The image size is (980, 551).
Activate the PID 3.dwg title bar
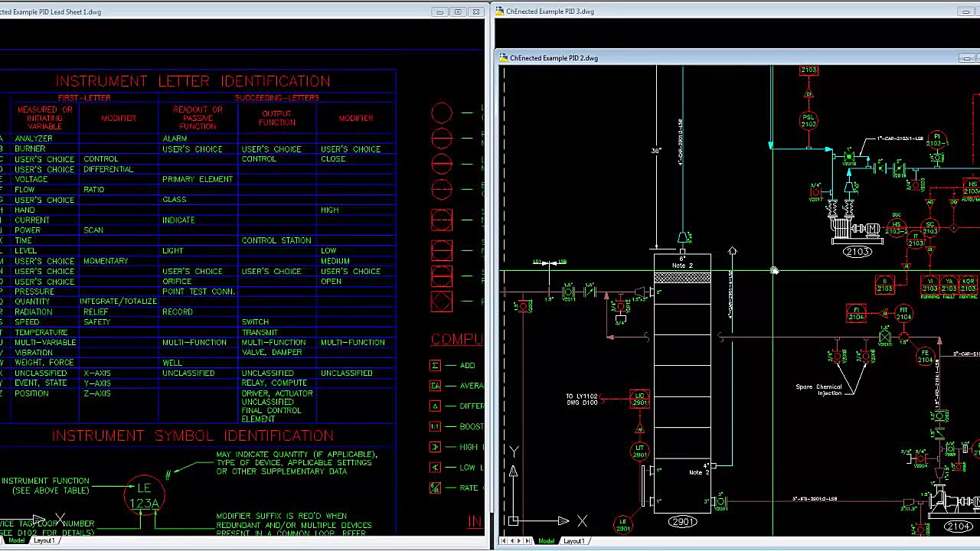735,11
